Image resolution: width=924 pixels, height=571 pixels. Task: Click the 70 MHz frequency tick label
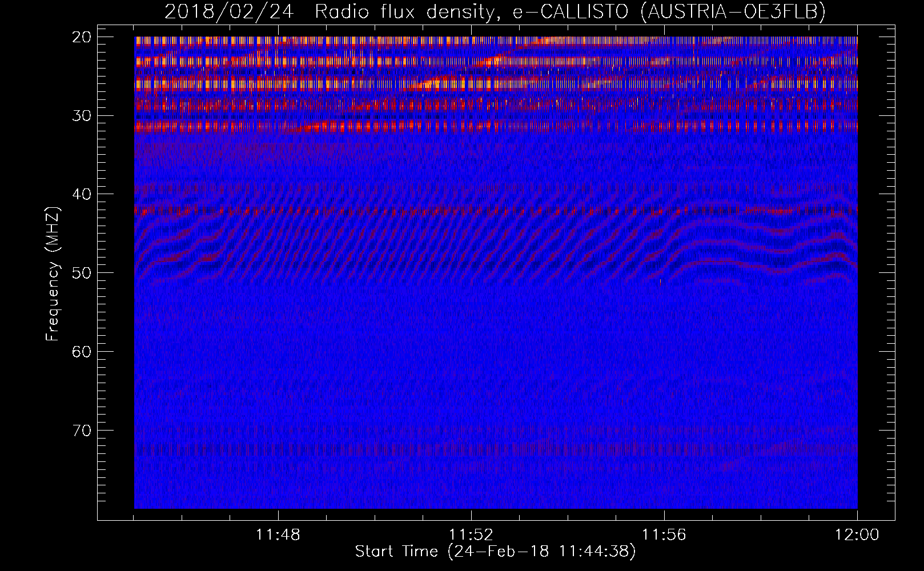coord(82,431)
